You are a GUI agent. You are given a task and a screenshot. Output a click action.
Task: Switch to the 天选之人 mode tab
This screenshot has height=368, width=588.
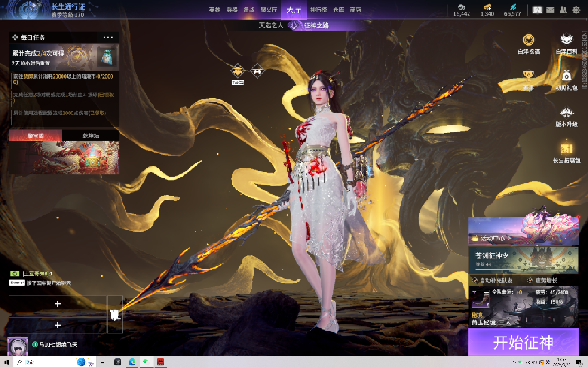pos(271,25)
